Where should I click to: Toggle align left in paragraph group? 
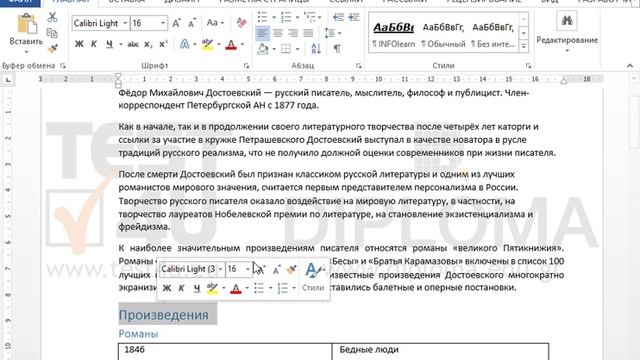(262, 33)
